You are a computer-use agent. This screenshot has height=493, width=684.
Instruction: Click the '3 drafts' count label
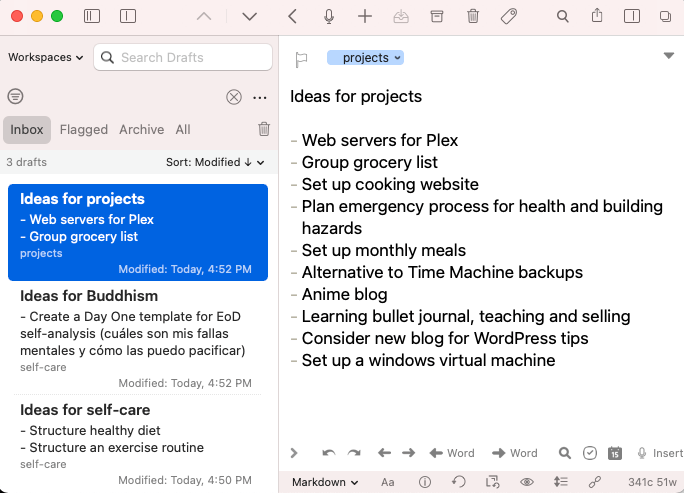click(x=27, y=162)
